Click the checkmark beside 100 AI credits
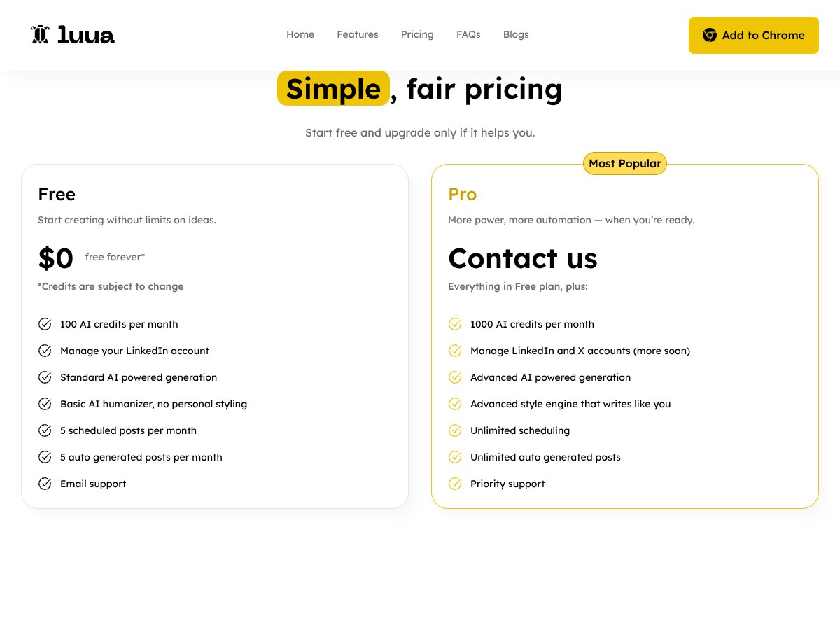The height and width of the screenshot is (630, 840). [45, 324]
